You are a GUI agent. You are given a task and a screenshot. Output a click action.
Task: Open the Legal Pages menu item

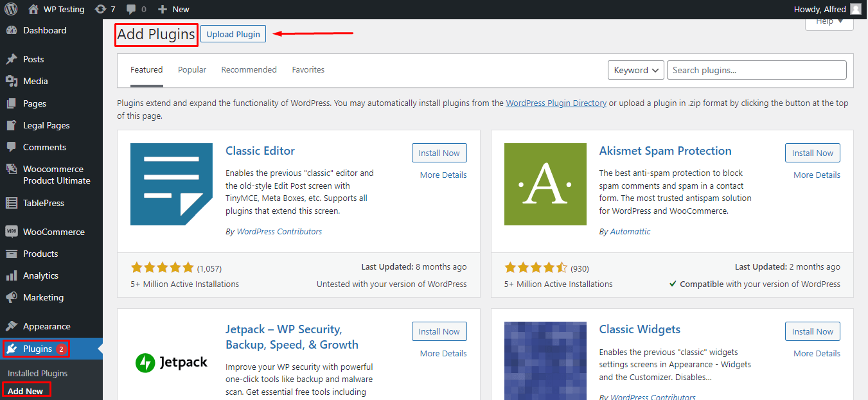click(x=51, y=125)
